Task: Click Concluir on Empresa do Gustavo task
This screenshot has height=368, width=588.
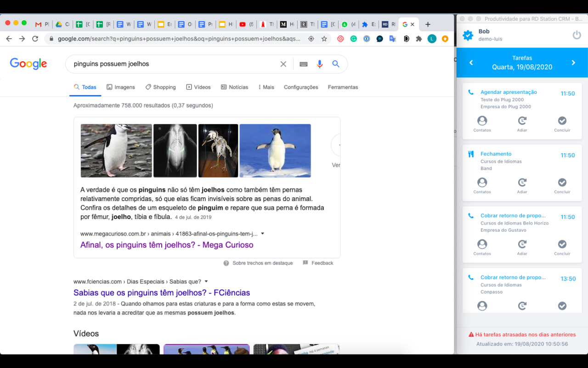Action: (562, 247)
